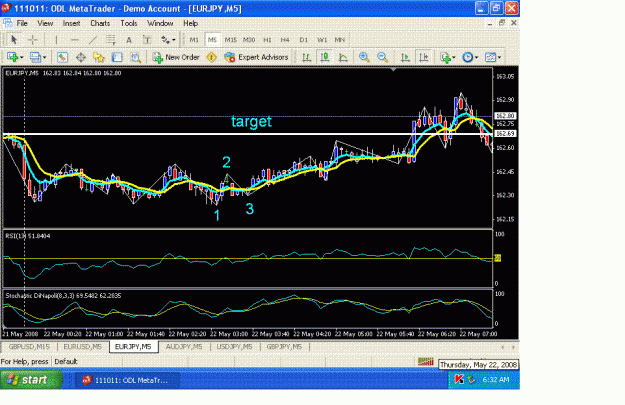Choose the Horizontal Line drawing tool
625x405 pixels.
pyautogui.click(x=74, y=40)
